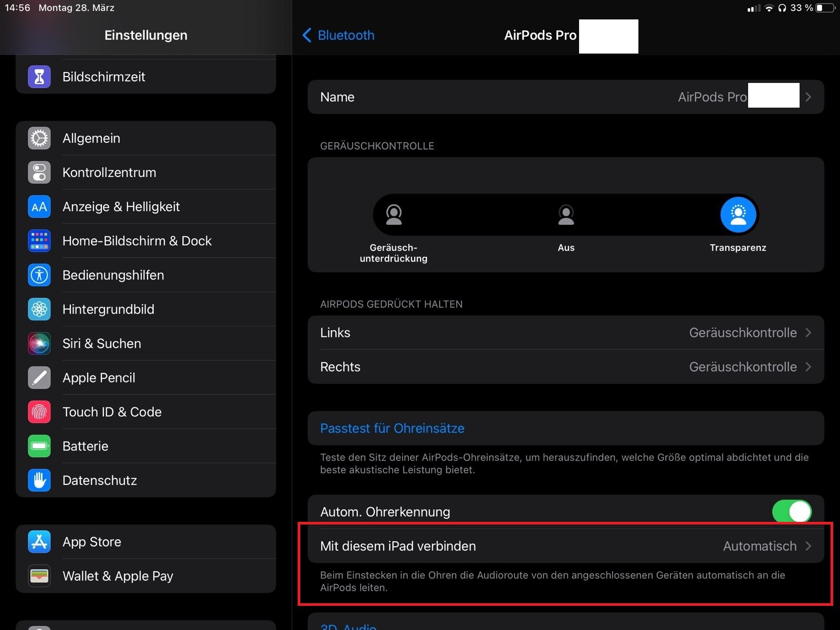Start Passtest für Ohreinsätze
This screenshot has height=630, width=840.
[x=566, y=428]
